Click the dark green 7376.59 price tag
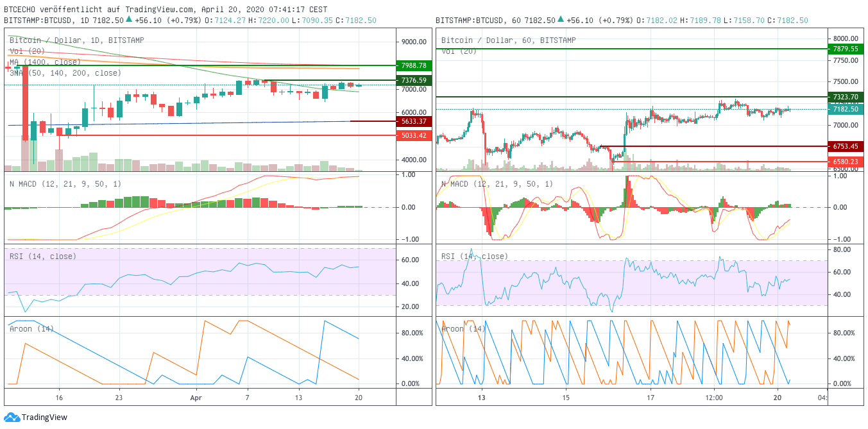Screen dimensions: 868x429 coord(414,80)
